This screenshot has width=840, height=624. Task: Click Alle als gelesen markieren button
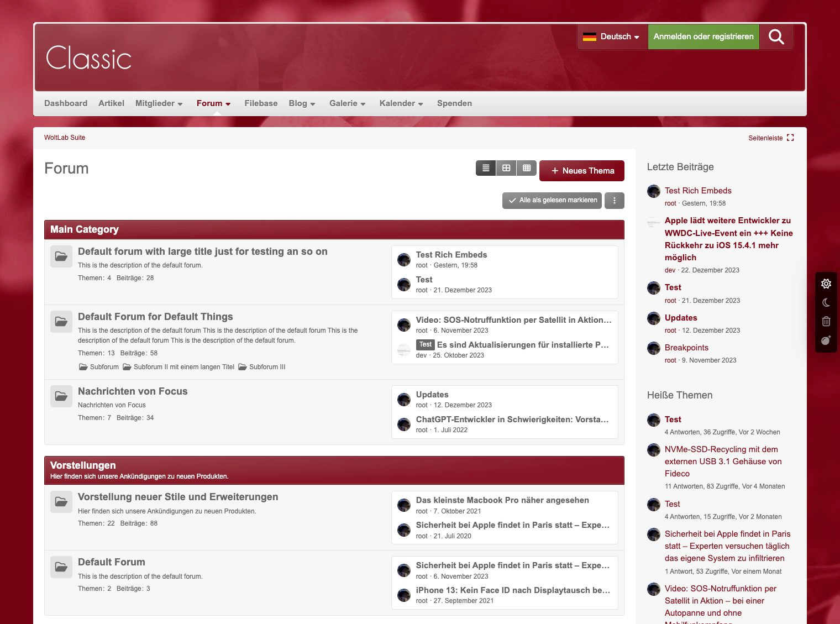553,201
